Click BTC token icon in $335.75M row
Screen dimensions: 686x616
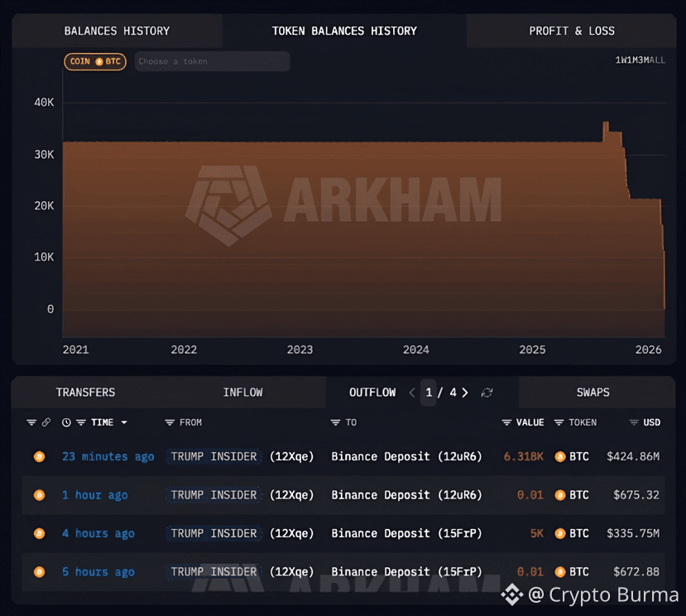(560, 533)
